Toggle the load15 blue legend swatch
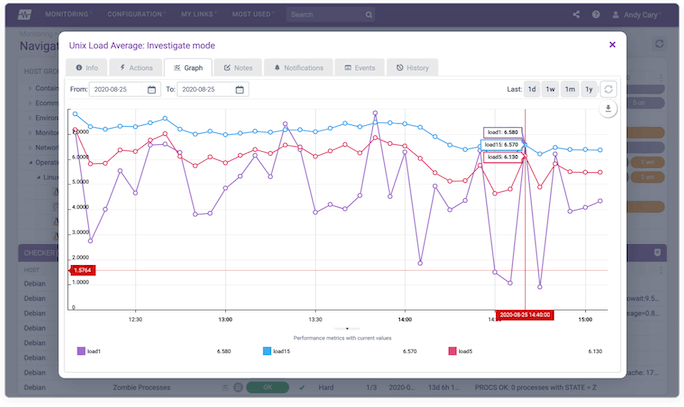Viewport: 684px width, 407px height. 267,351
